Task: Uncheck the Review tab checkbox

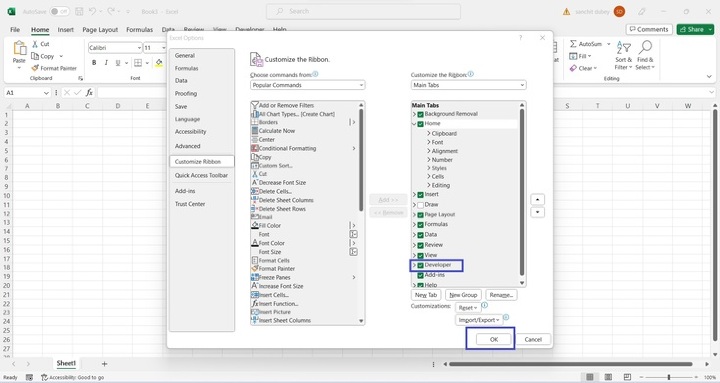Action: pos(420,245)
